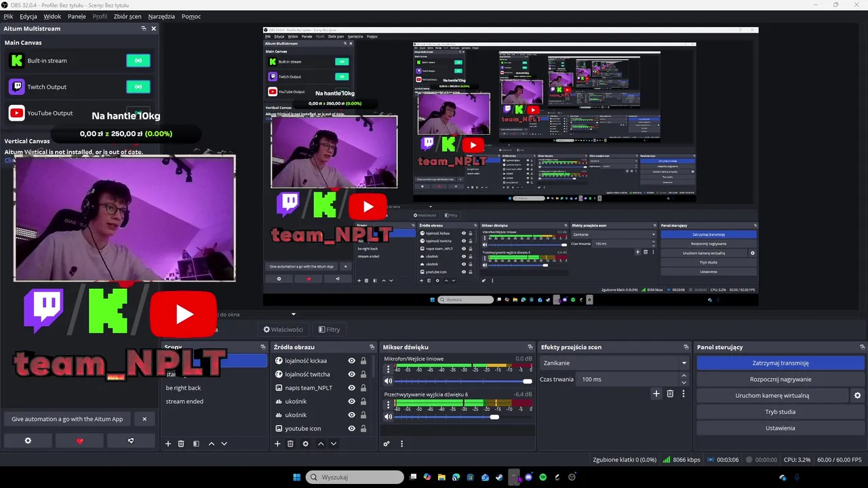Viewport: 868px width, 488px height.
Task: Unlock the napis team_NPLT source
Action: pos(363,388)
